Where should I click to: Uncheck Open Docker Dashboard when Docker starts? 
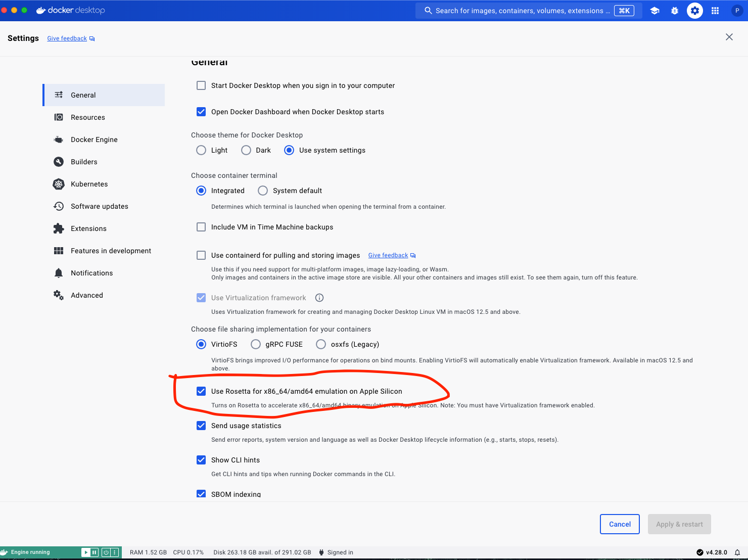(x=201, y=112)
